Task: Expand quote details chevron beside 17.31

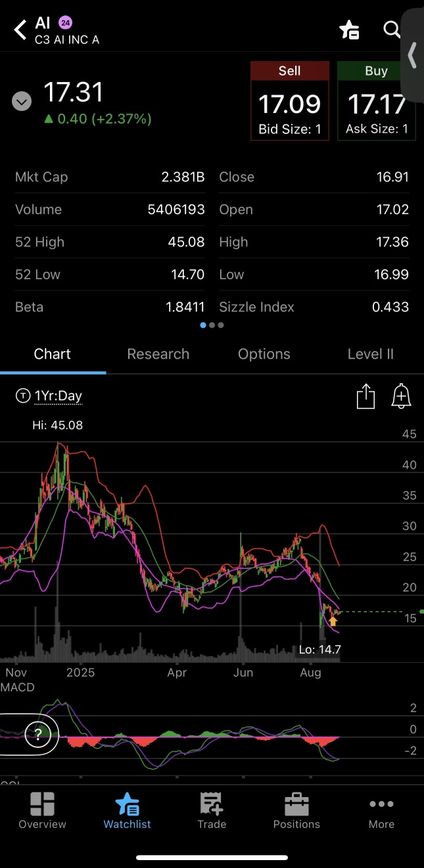Action: pyautogui.click(x=22, y=102)
